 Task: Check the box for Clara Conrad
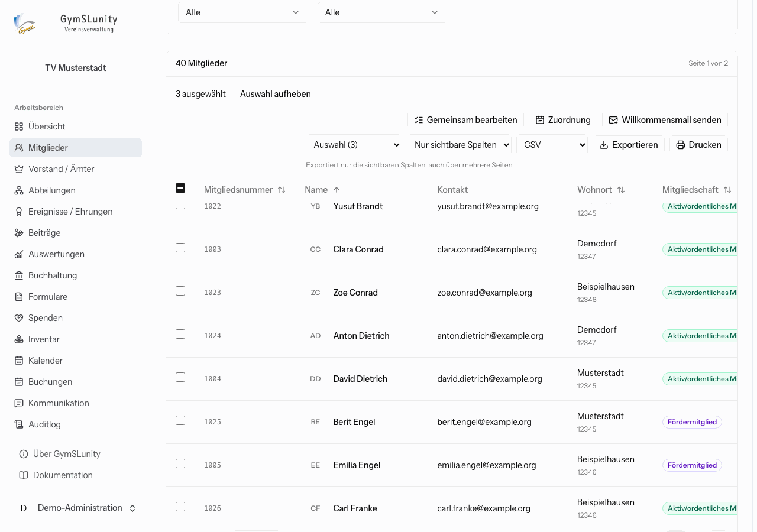click(180, 248)
